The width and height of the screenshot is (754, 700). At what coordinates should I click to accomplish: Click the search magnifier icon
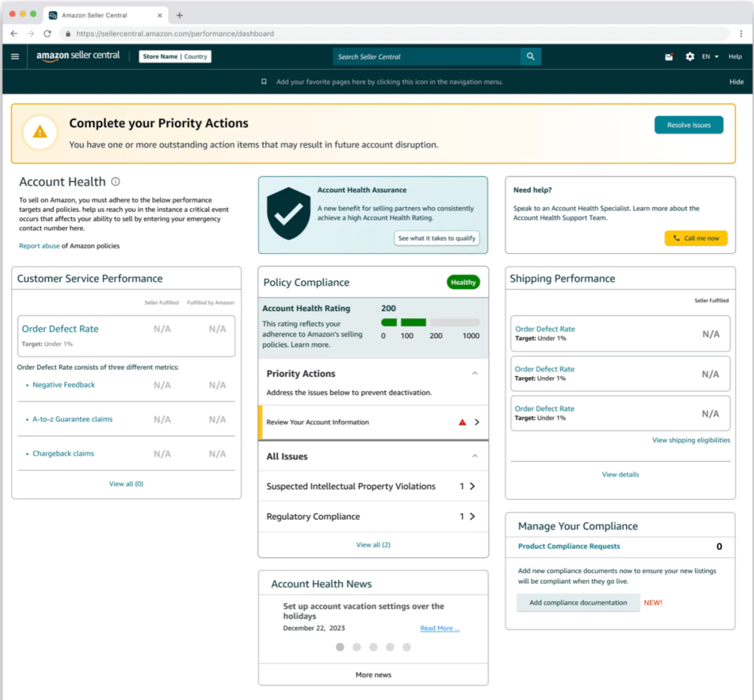pyautogui.click(x=531, y=57)
